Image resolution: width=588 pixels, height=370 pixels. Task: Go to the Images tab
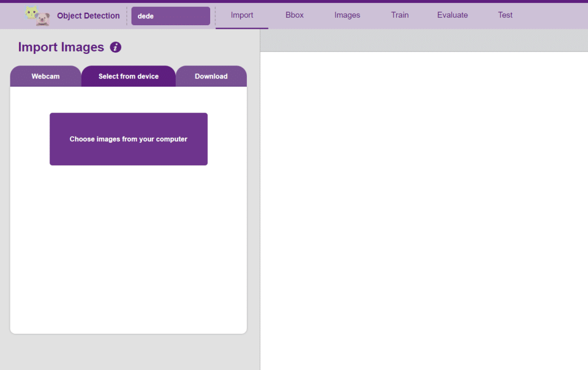[x=347, y=15]
